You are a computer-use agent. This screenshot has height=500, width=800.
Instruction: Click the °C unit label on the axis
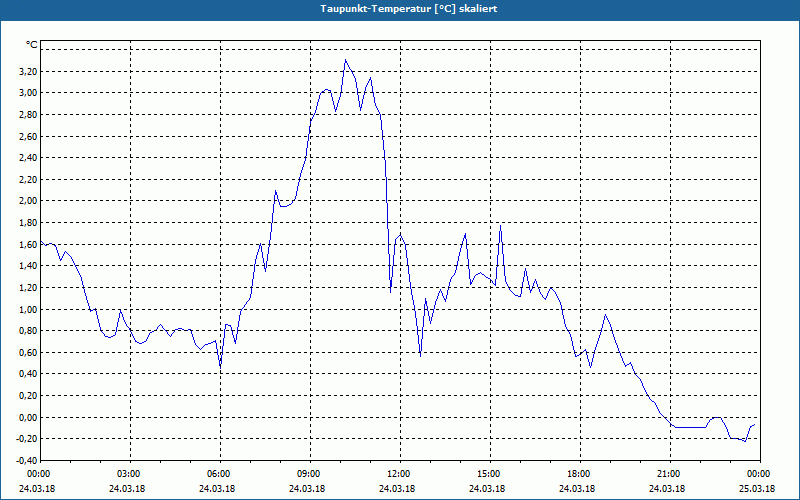[31, 45]
